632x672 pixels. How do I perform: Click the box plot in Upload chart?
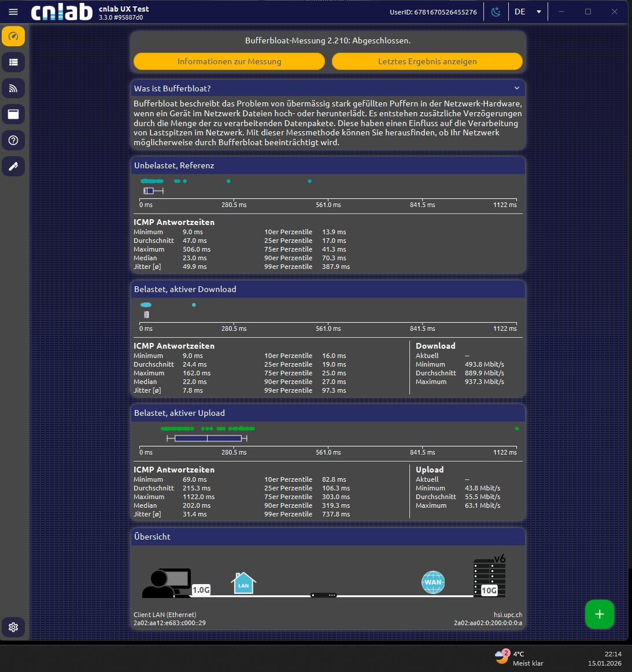click(207, 438)
